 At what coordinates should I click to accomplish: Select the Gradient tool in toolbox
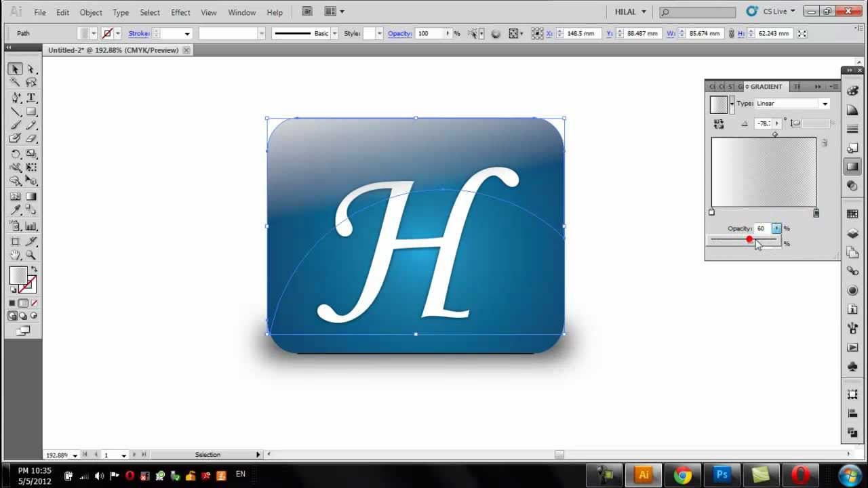pyautogui.click(x=31, y=197)
